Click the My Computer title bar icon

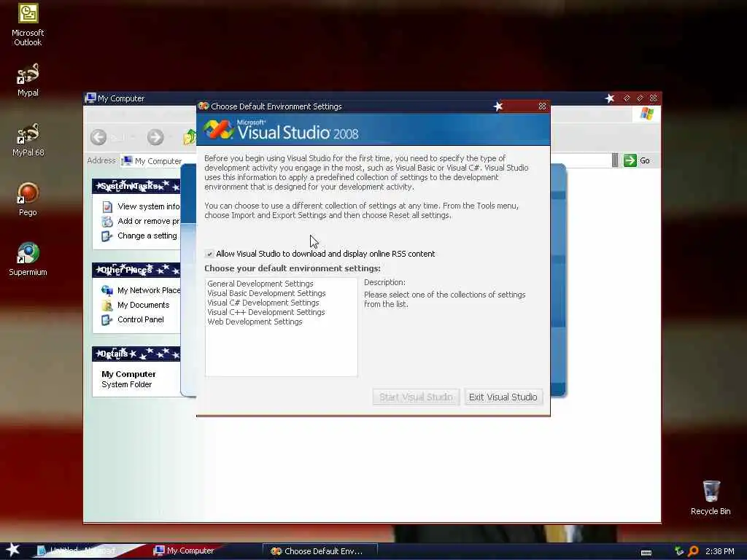(90, 98)
